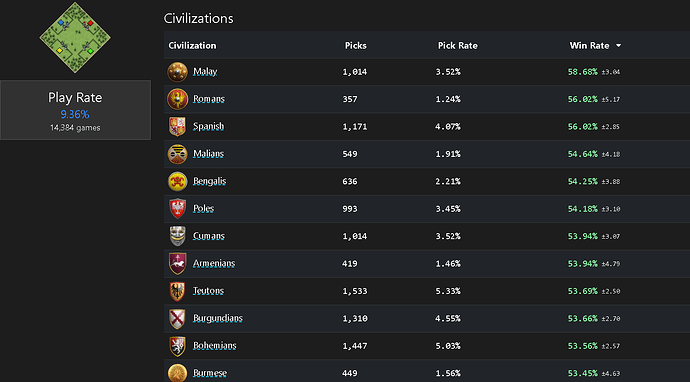Click the Spanish coat of arms icon
This screenshot has height=382, width=690.
pos(177,126)
